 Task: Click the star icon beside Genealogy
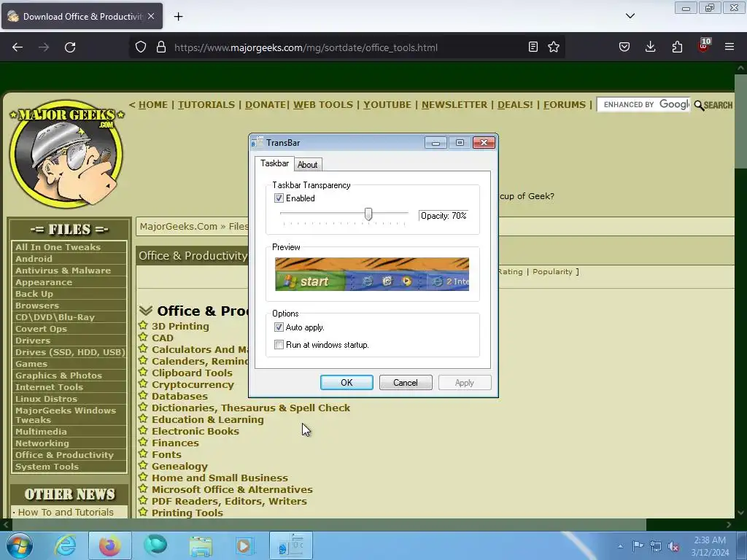tap(143, 466)
